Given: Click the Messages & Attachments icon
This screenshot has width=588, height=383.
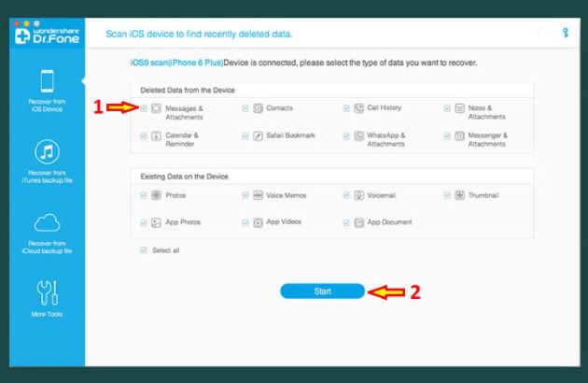Looking at the screenshot, I should click(156, 108).
